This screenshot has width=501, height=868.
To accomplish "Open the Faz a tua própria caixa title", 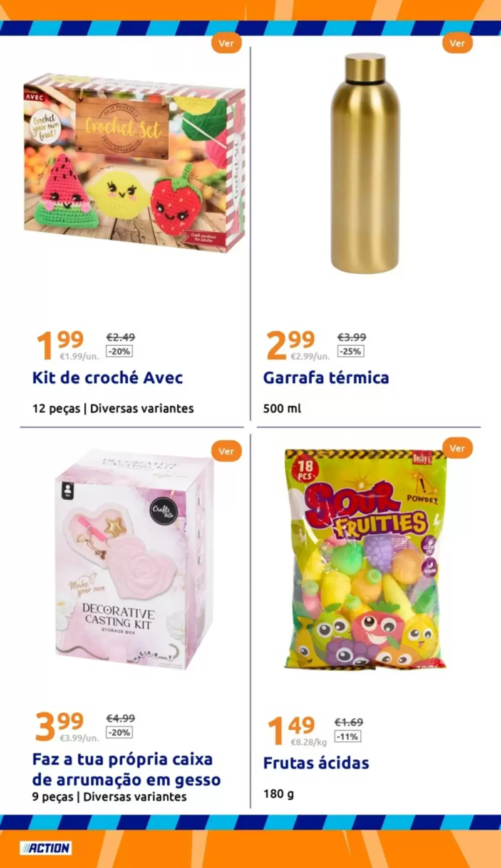I will [x=126, y=769].
